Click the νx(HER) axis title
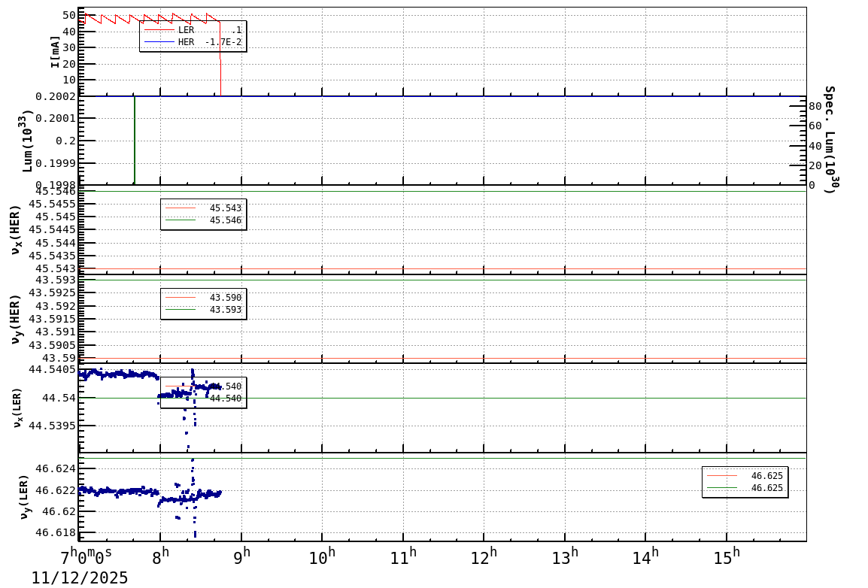The height and width of the screenshot is (588, 868). pyautogui.click(x=15, y=229)
